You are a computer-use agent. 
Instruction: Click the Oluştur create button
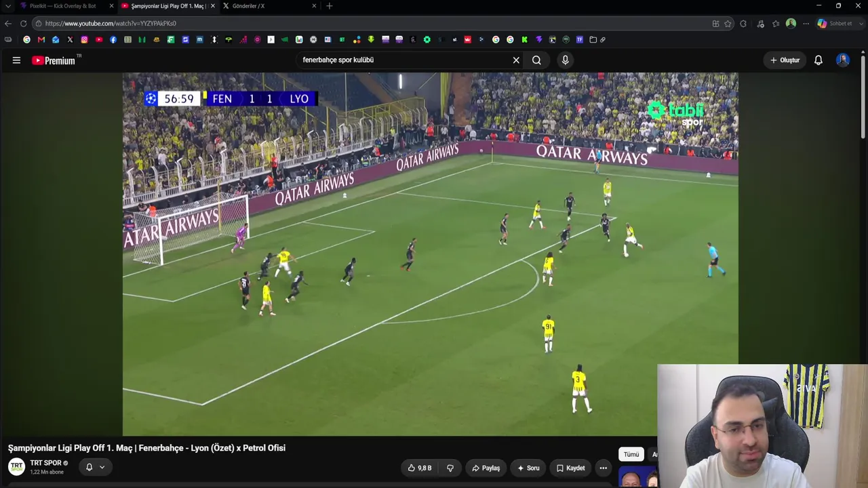click(785, 60)
